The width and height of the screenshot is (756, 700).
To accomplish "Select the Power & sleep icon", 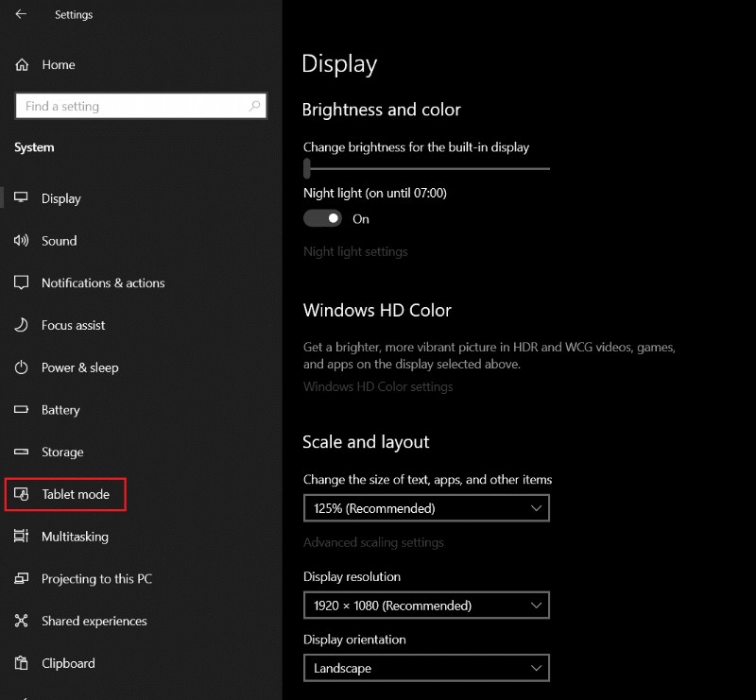I will [x=21, y=367].
